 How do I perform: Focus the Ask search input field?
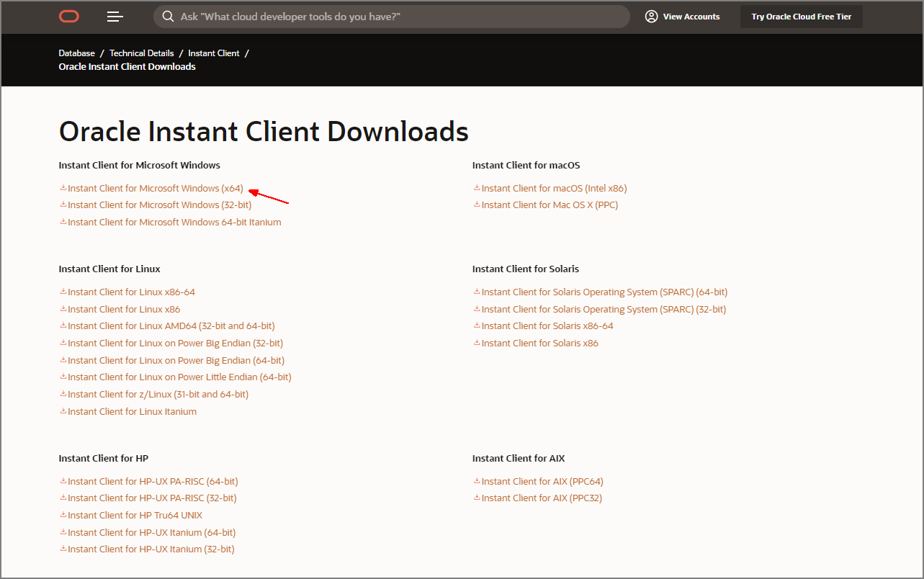[x=392, y=17]
